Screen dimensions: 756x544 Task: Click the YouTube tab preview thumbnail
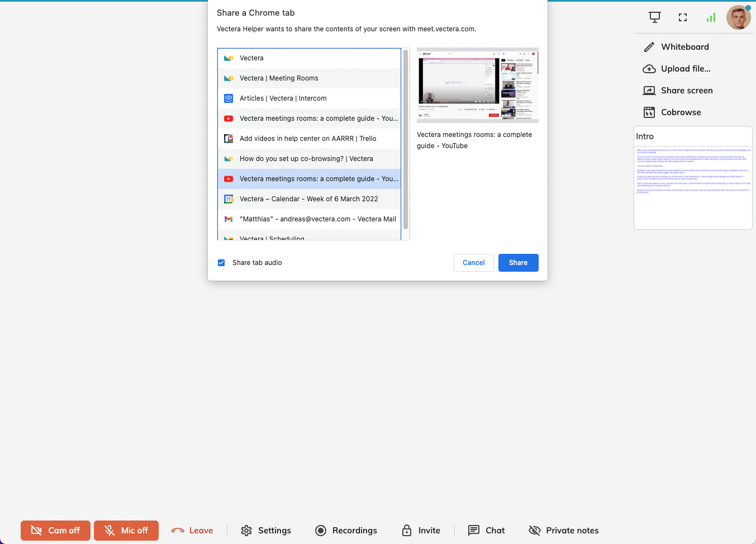pos(478,85)
